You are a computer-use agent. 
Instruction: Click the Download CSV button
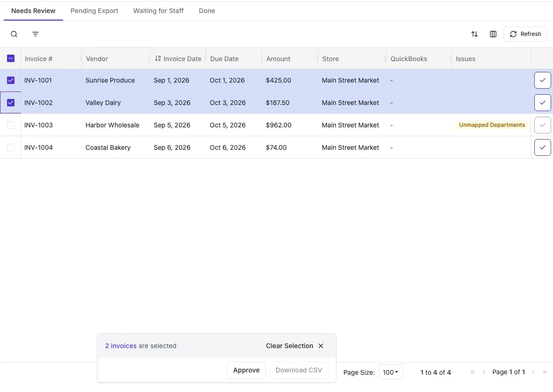tap(299, 370)
